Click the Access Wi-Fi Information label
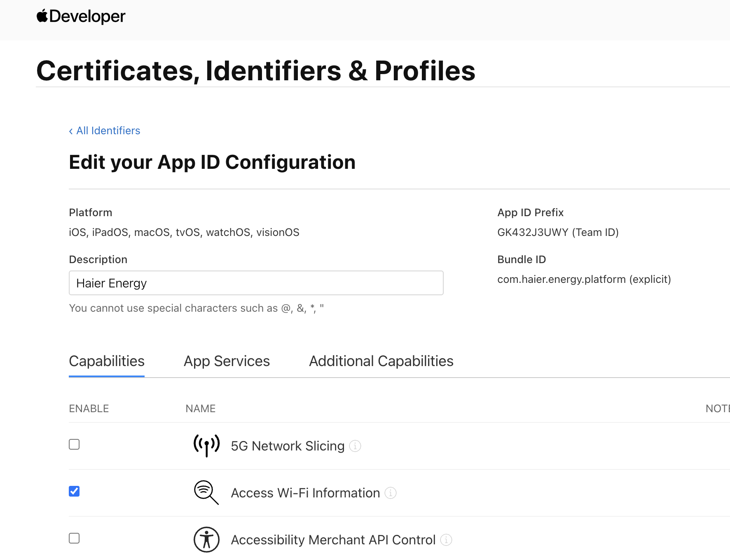Screen dimensions: 730x560 point(305,493)
